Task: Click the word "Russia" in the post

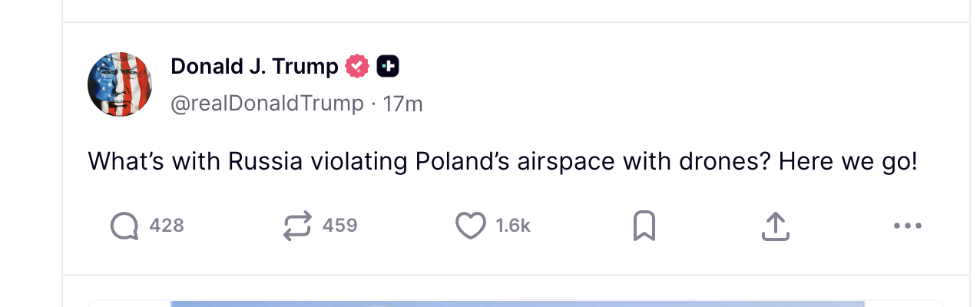Action: tap(263, 162)
